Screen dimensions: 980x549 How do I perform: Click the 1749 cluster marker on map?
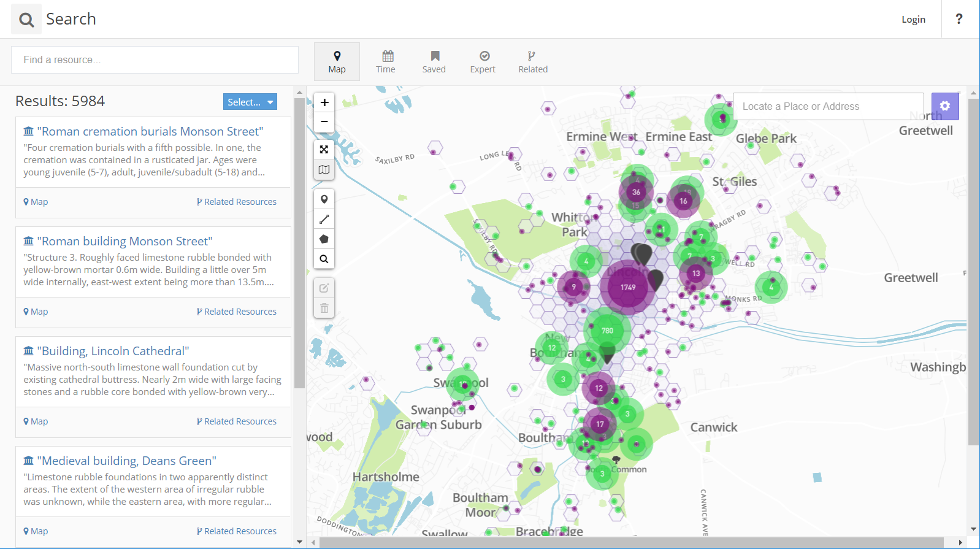627,287
